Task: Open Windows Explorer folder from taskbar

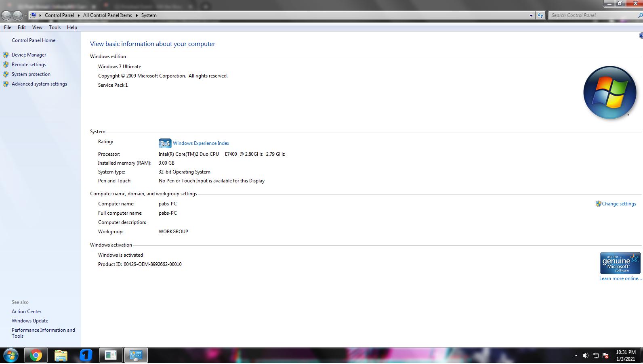Action: (61, 356)
